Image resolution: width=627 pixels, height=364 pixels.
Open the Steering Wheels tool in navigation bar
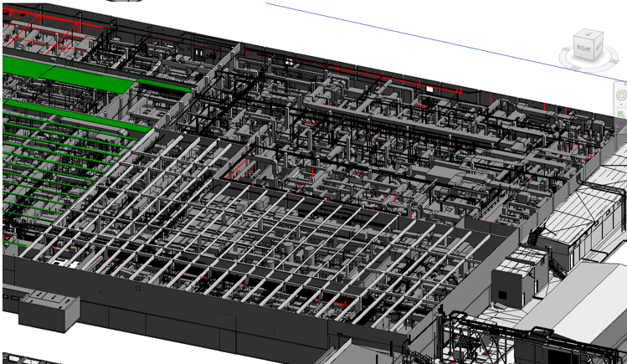[622, 95]
